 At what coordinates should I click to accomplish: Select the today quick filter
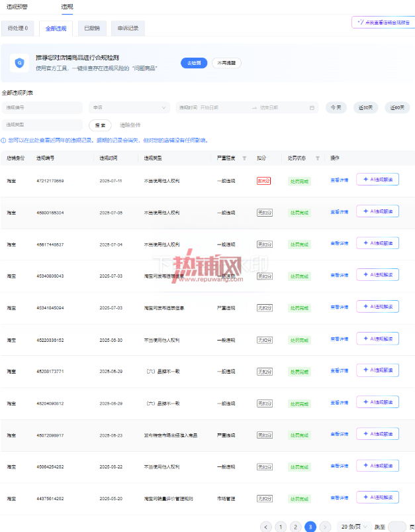(336, 107)
